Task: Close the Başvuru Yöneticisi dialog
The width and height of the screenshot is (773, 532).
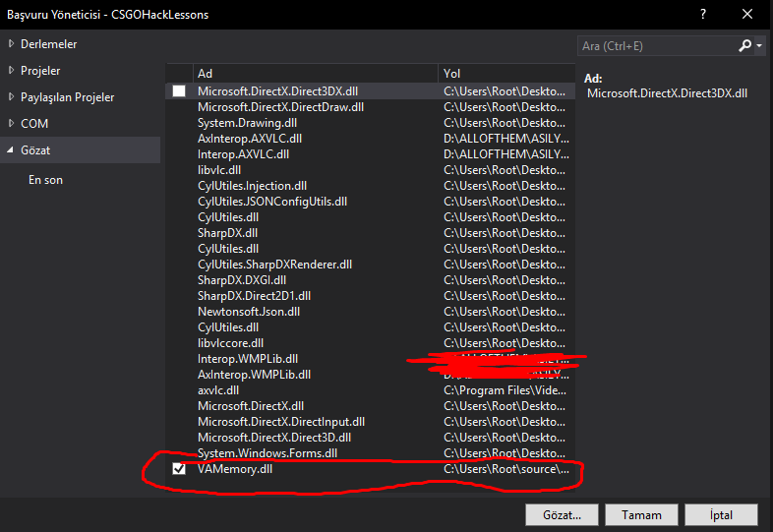Action: [747, 15]
